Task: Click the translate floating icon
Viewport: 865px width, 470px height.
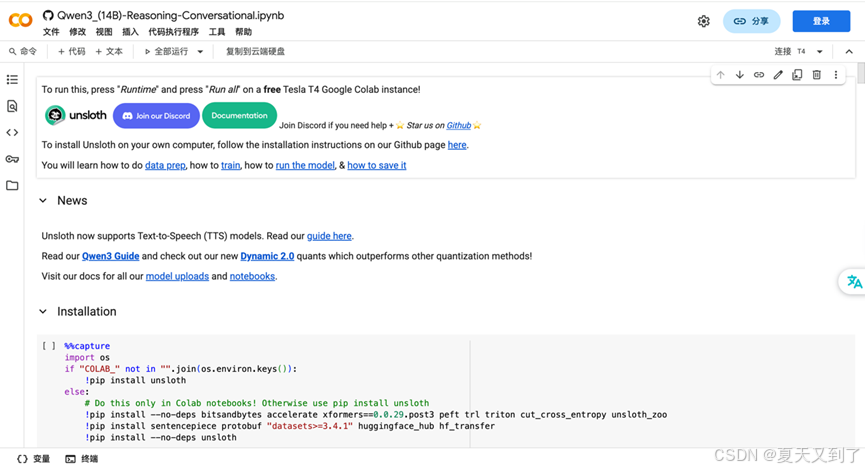Action: 854,281
